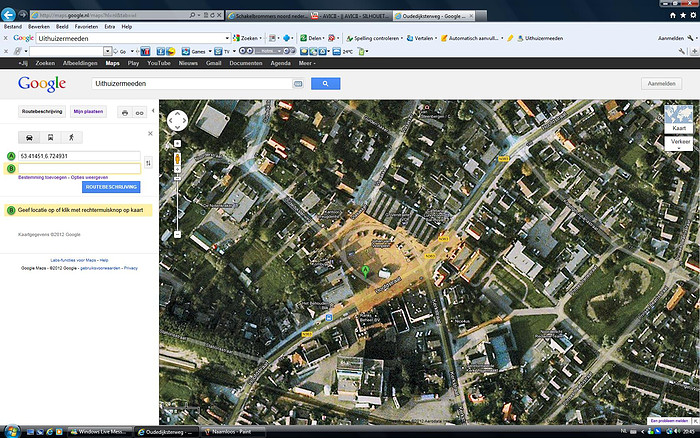700x438 pixels.
Task: Open Afbeeldingen in Google black bar
Action: [x=80, y=63]
